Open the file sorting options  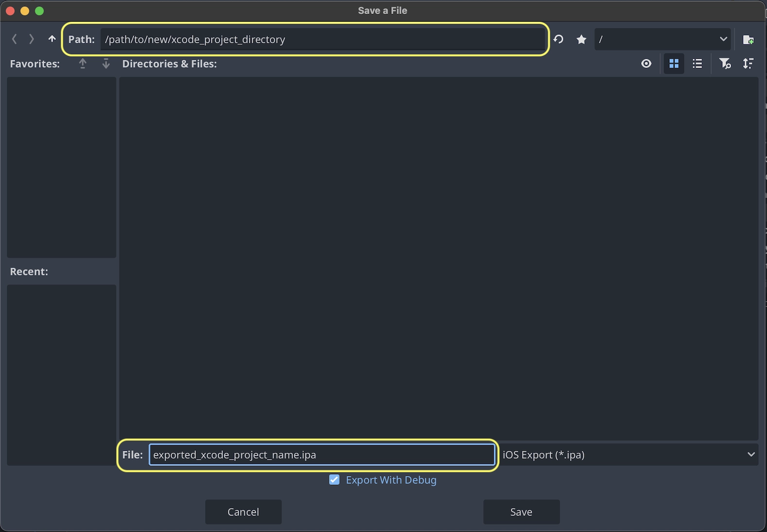click(748, 64)
